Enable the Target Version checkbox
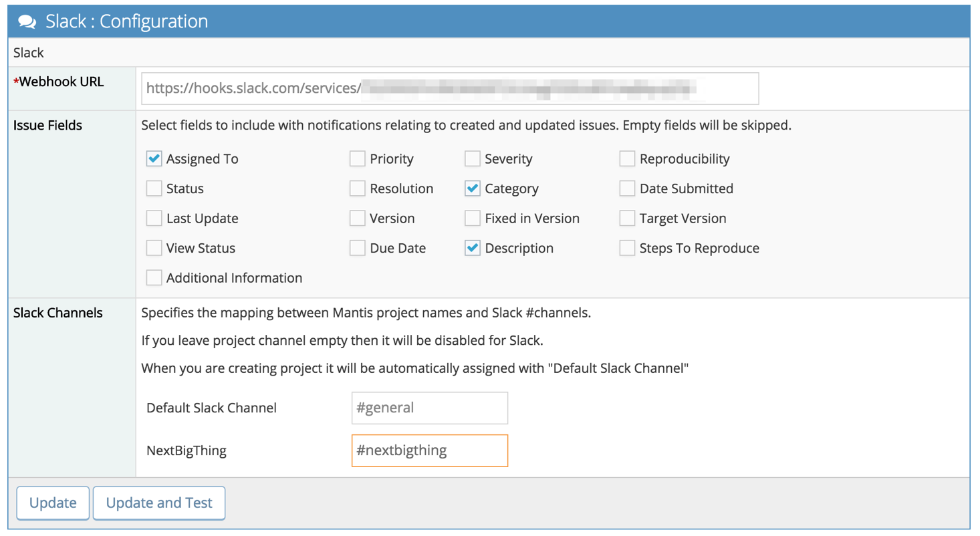980x536 pixels. (x=627, y=219)
